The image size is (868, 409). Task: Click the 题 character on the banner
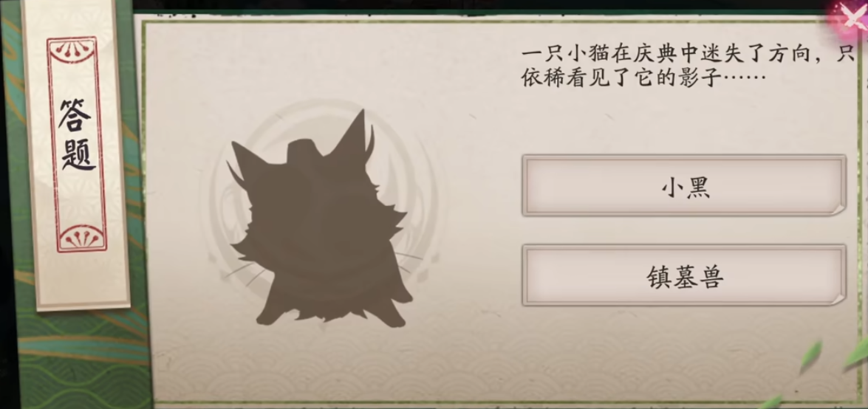tap(78, 154)
